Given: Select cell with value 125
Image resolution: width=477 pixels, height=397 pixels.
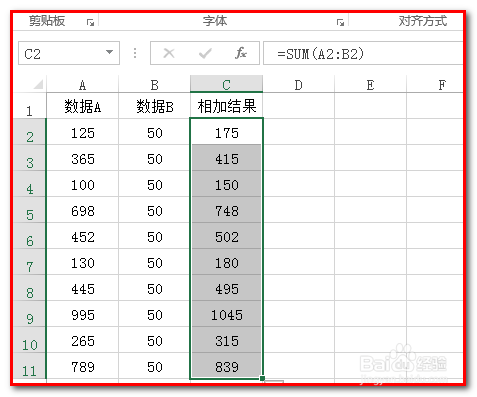Looking at the screenshot, I should tap(82, 132).
